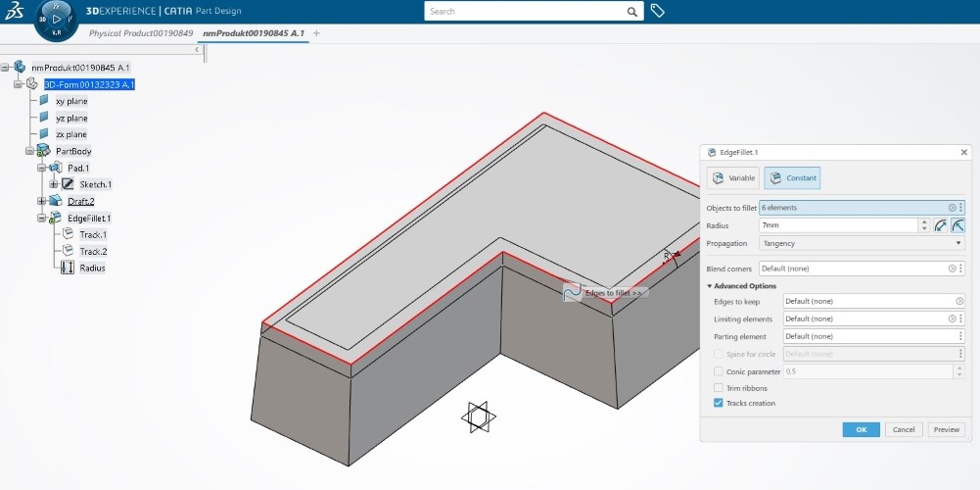Select 'Draft.2' label in tree
The width and height of the screenshot is (980, 490).
click(81, 201)
